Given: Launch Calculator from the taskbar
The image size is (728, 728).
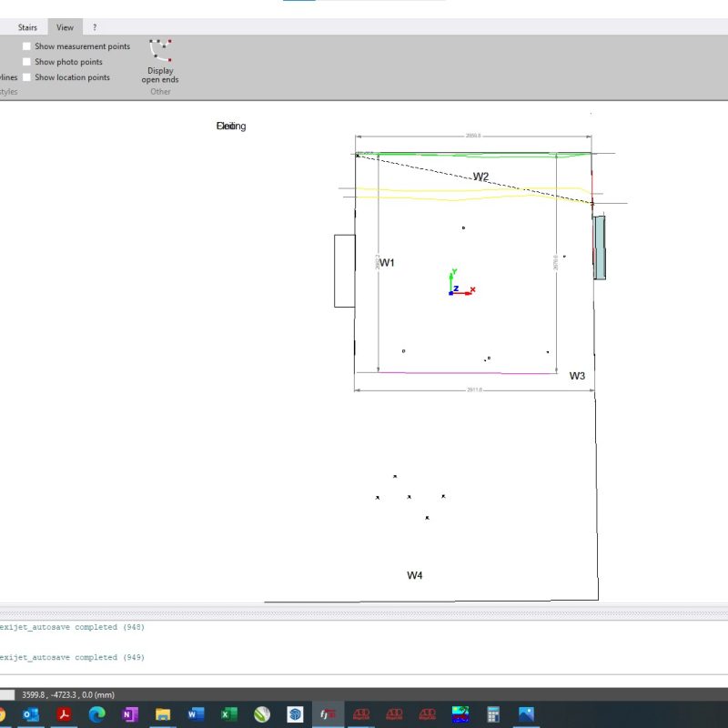Looking at the screenshot, I should tap(493, 714).
